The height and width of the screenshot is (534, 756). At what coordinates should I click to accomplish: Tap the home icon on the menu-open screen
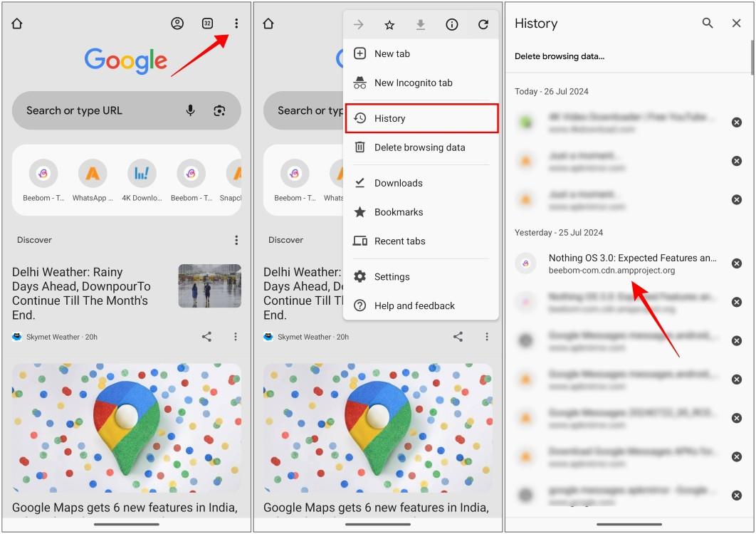(268, 23)
